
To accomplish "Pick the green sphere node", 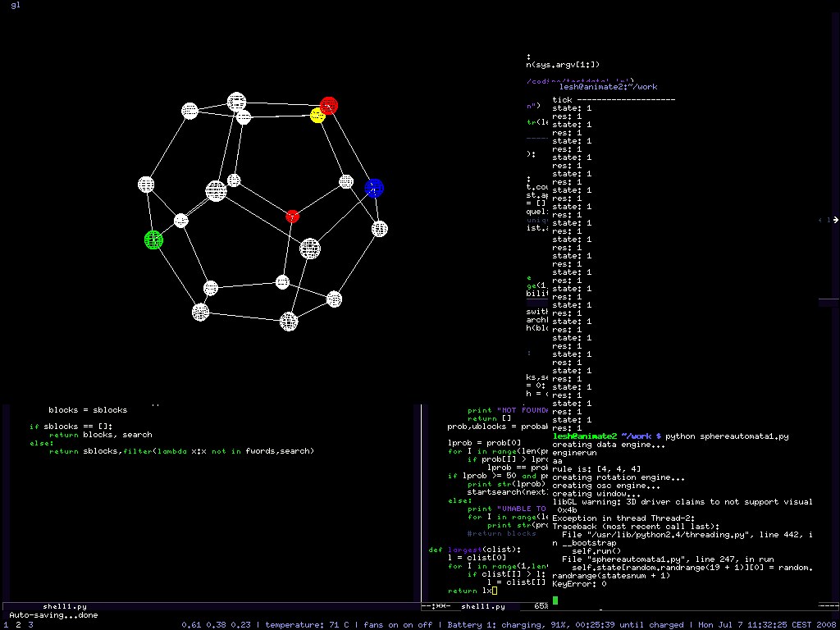I will pyautogui.click(x=153, y=240).
